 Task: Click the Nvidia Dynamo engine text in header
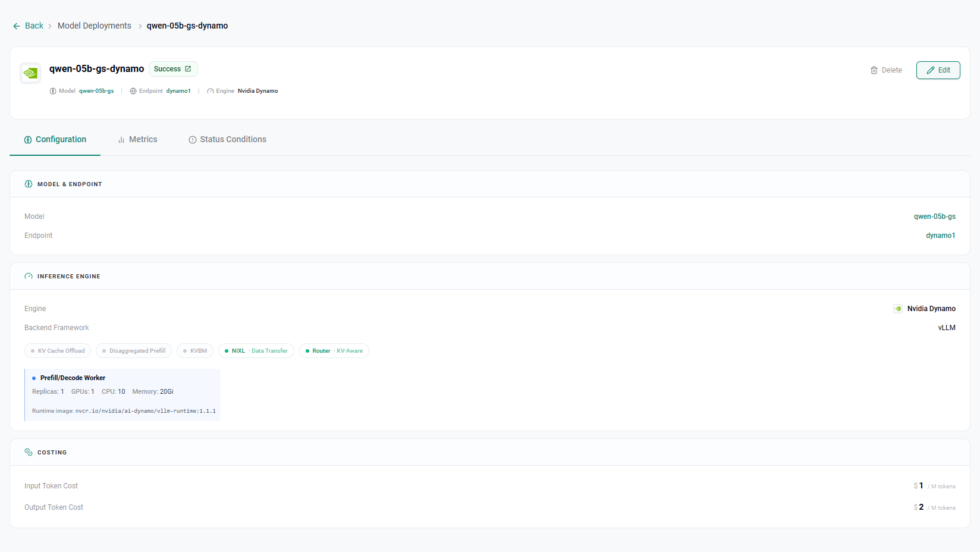tap(258, 91)
